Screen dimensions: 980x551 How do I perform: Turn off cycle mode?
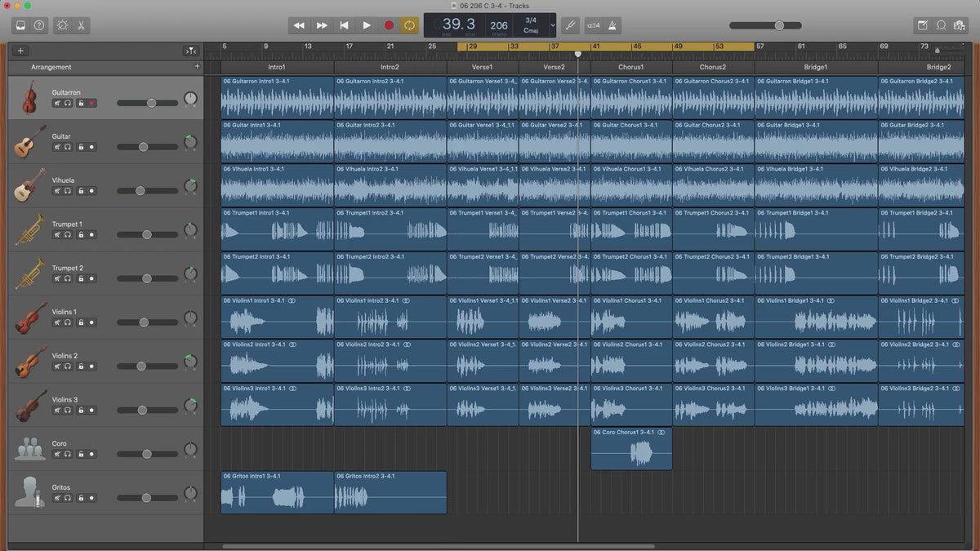coord(409,25)
